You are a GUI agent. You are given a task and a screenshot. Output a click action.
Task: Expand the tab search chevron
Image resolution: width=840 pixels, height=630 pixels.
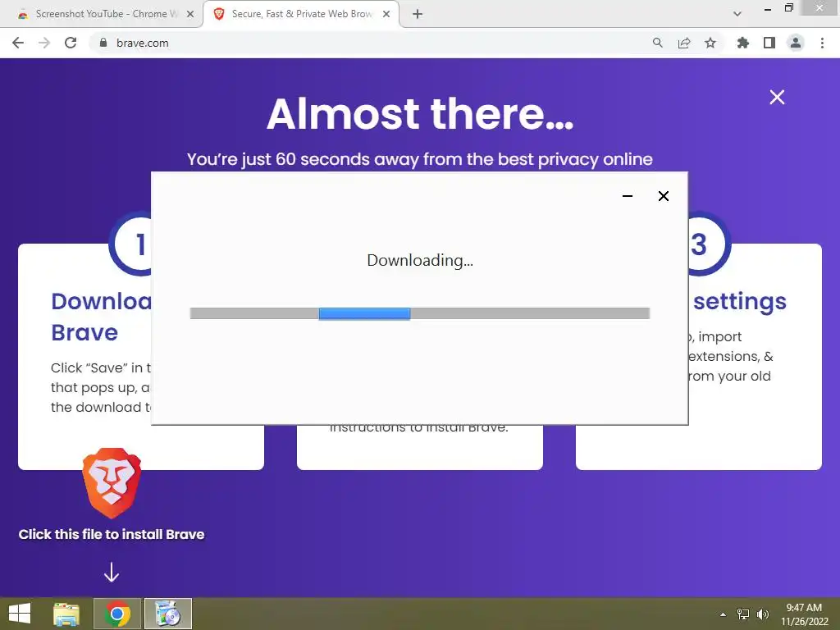pos(737,14)
